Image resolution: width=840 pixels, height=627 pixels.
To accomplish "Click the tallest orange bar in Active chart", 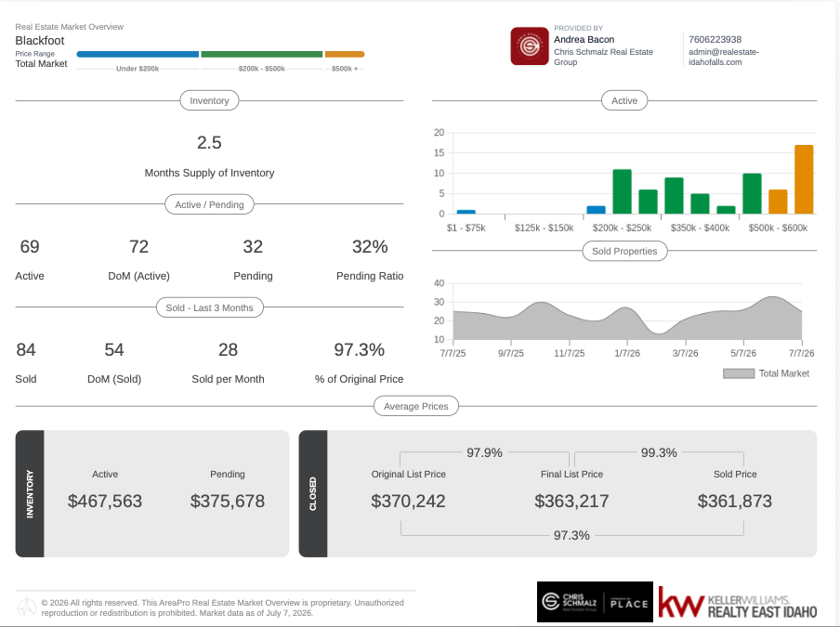I will (804, 179).
